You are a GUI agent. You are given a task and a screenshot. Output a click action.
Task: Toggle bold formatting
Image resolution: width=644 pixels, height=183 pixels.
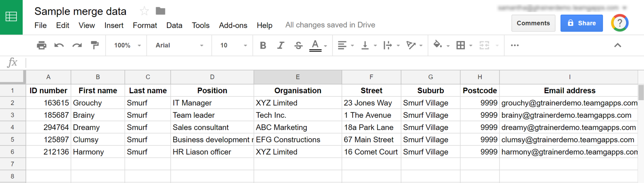263,45
